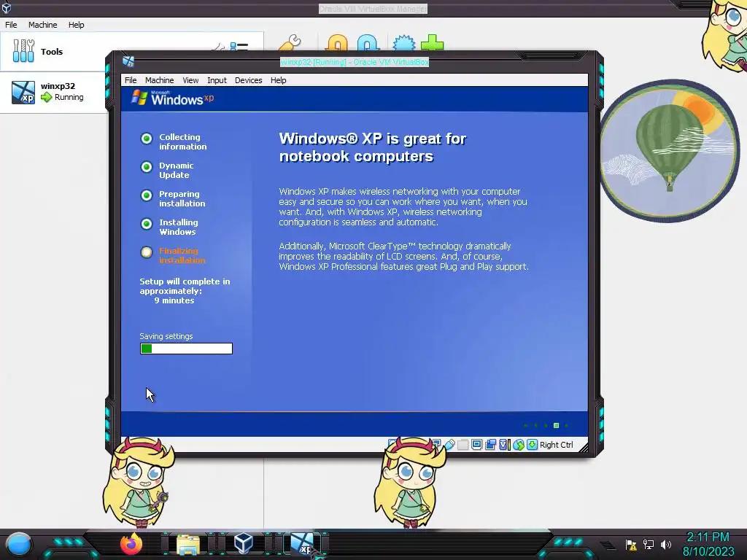Screen dimensions: 747x560
Task: Open the Help menu in the VM window
Action: point(278,80)
